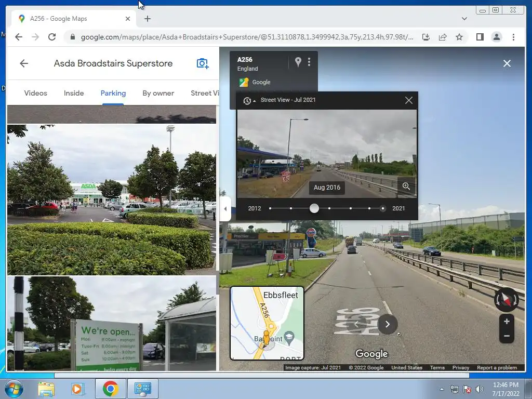Open the Action Center flag icon

click(467, 389)
